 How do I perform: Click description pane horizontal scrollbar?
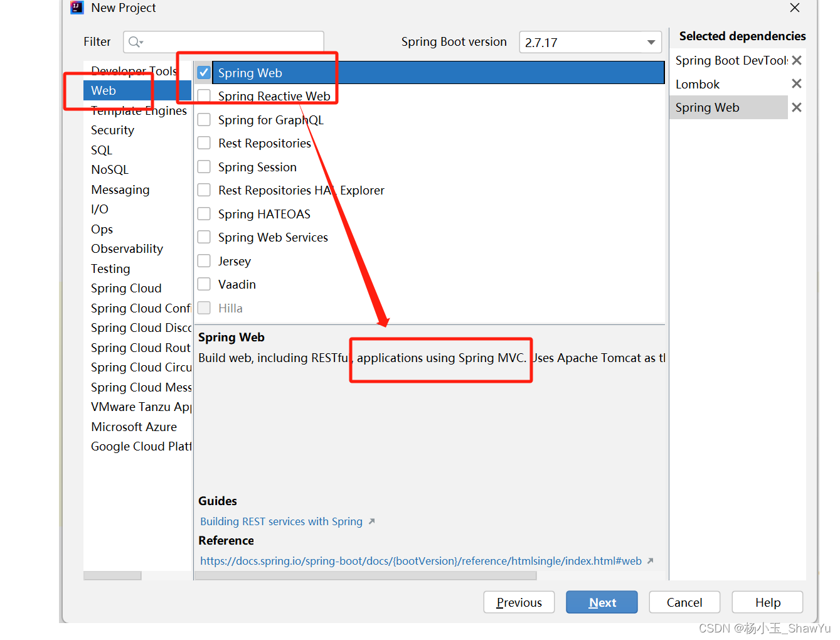(x=365, y=575)
